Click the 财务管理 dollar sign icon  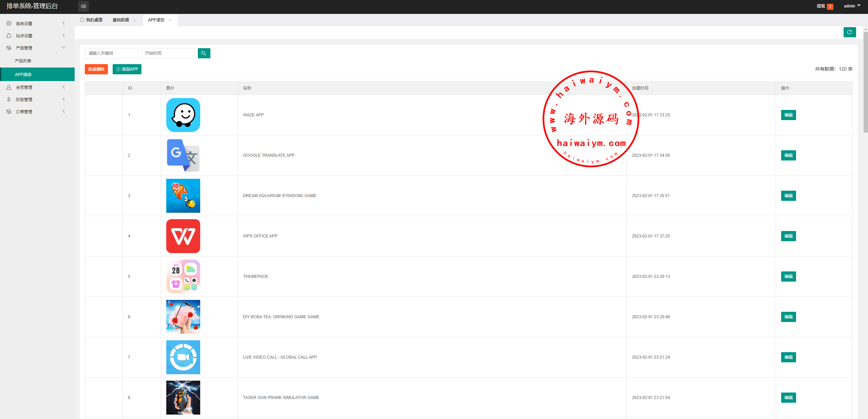(9, 99)
